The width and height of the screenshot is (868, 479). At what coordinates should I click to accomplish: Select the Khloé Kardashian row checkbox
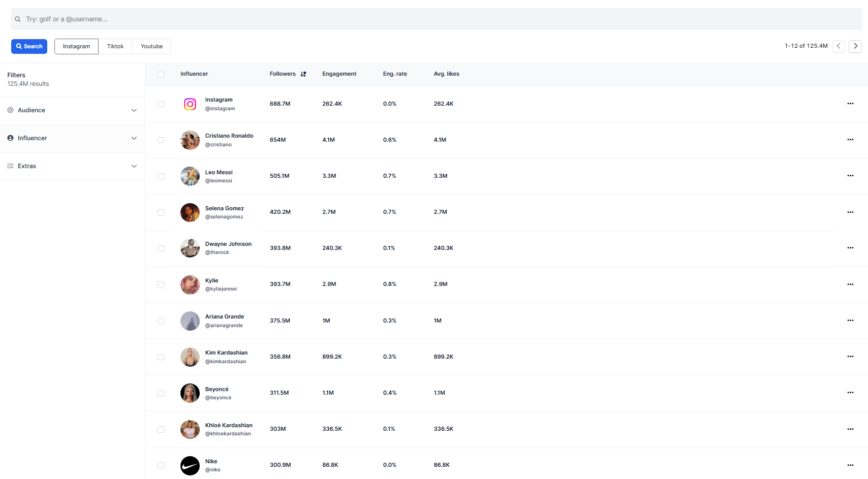(161, 430)
